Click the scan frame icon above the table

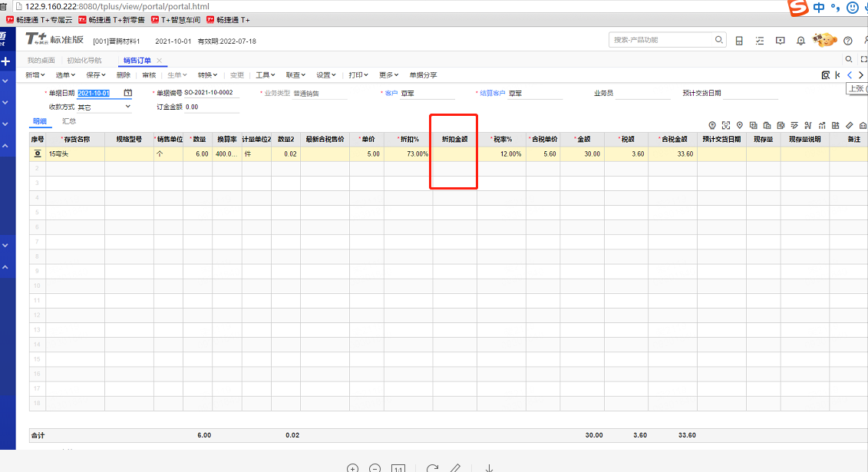(726, 126)
